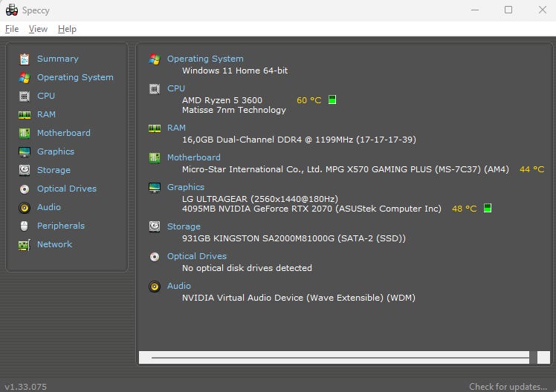Click Check for updates link
Image resolution: width=556 pixels, height=392 pixels.
[509, 386]
